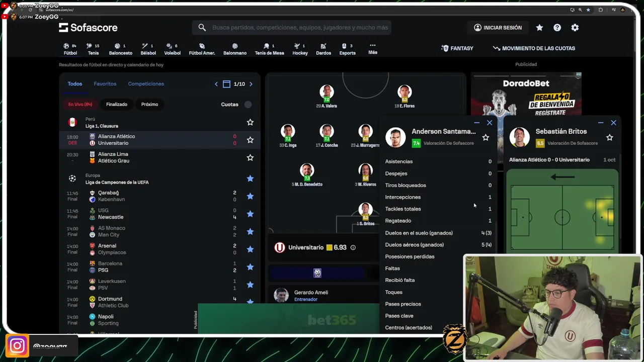
Task: Open the Más sports dropdown
Action: (373, 49)
